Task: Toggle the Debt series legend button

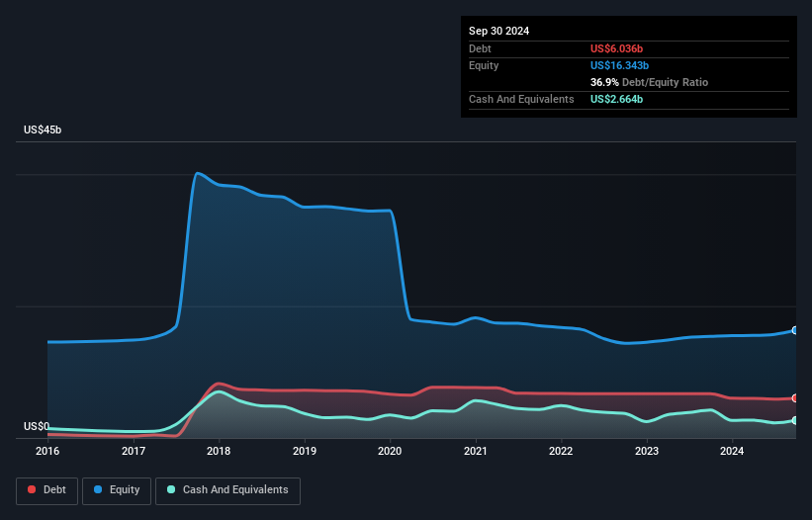Action: click(46, 490)
